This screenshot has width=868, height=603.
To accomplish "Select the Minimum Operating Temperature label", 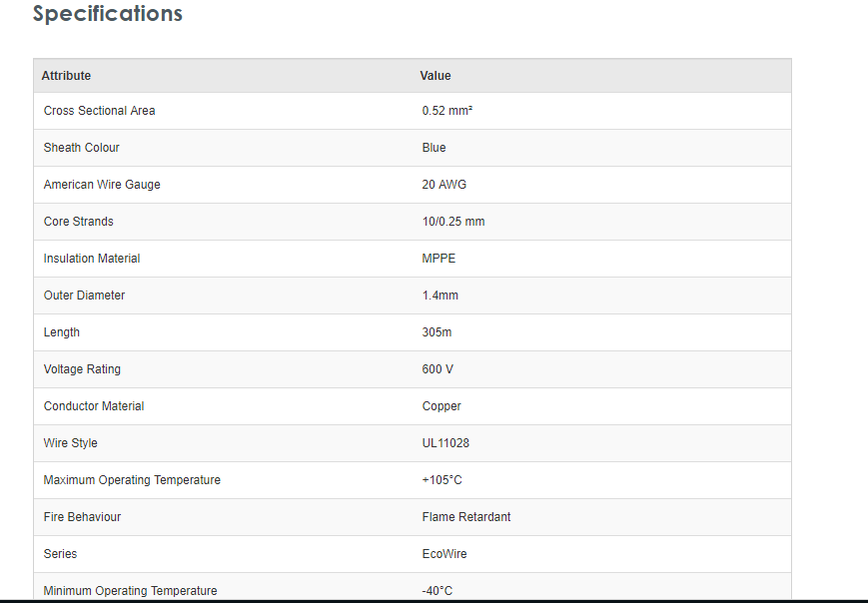I will (130, 590).
